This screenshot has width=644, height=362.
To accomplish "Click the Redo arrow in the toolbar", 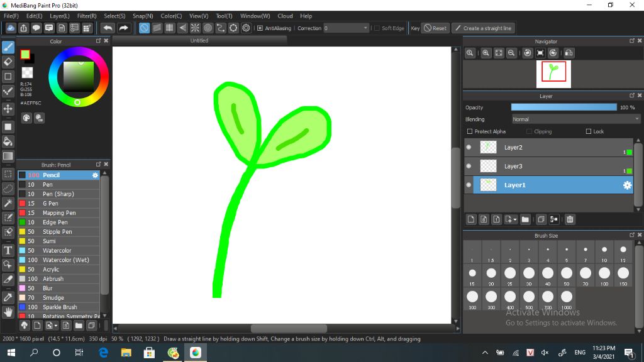I will (123, 28).
